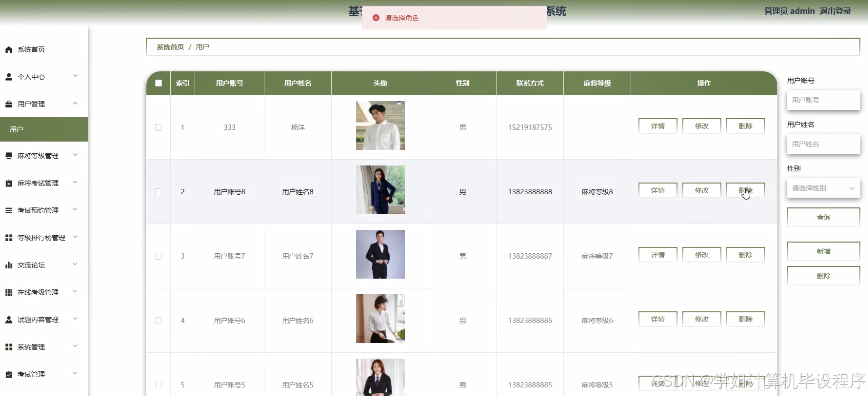Image resolution: width=868 pixels, height=396 pixels.
Task: Click phone number 15219187575
Action: coord(530,127)
